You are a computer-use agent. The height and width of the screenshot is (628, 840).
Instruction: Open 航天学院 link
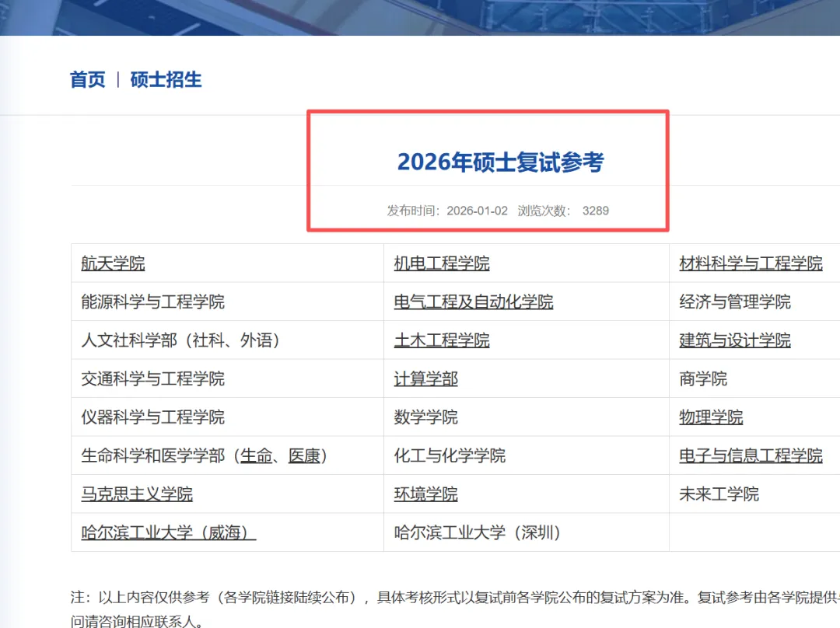pos(113,263)
